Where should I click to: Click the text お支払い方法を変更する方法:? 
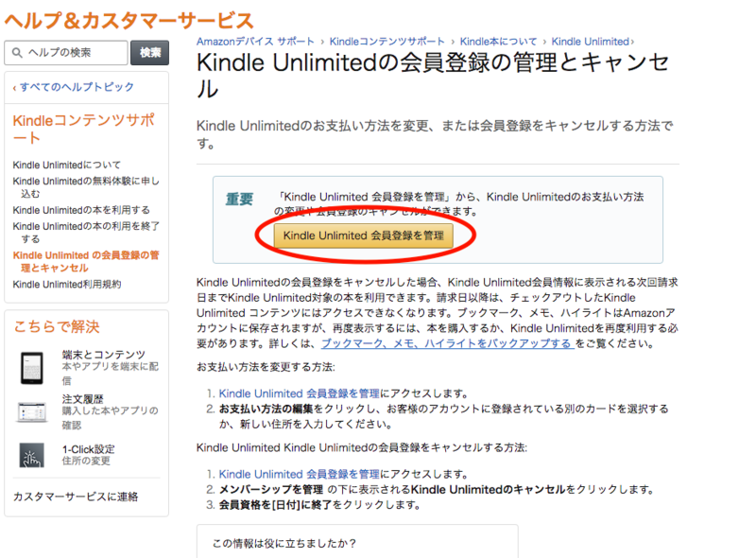[266, 367]
